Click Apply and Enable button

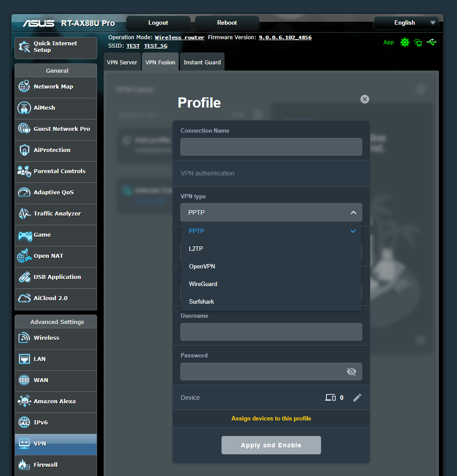[271, 445]
